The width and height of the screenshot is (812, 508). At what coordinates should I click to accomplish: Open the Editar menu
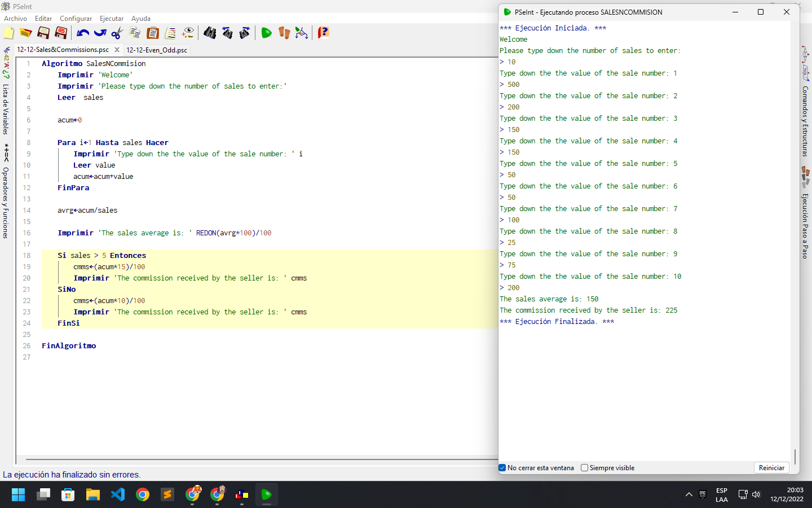tap(43, 19)
